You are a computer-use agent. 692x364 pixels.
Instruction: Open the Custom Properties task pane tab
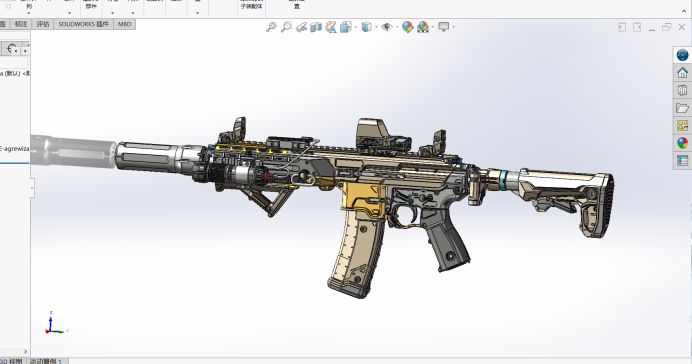(x=682, y=161)
